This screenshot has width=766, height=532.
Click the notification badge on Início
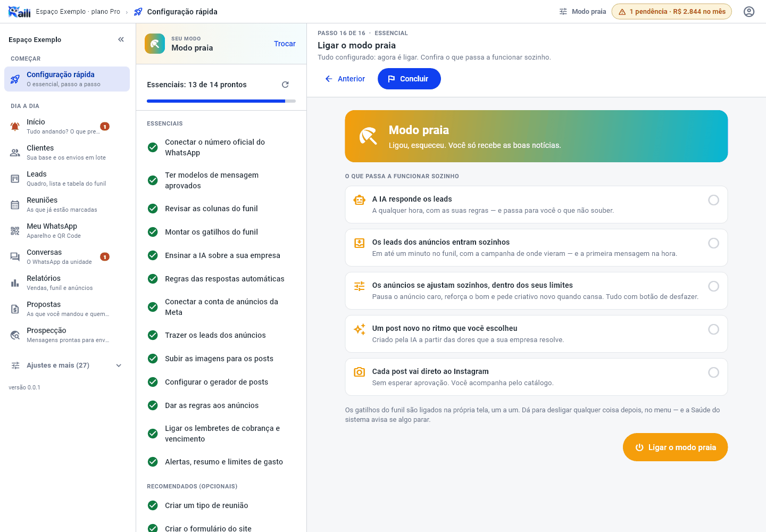(105, 127)
